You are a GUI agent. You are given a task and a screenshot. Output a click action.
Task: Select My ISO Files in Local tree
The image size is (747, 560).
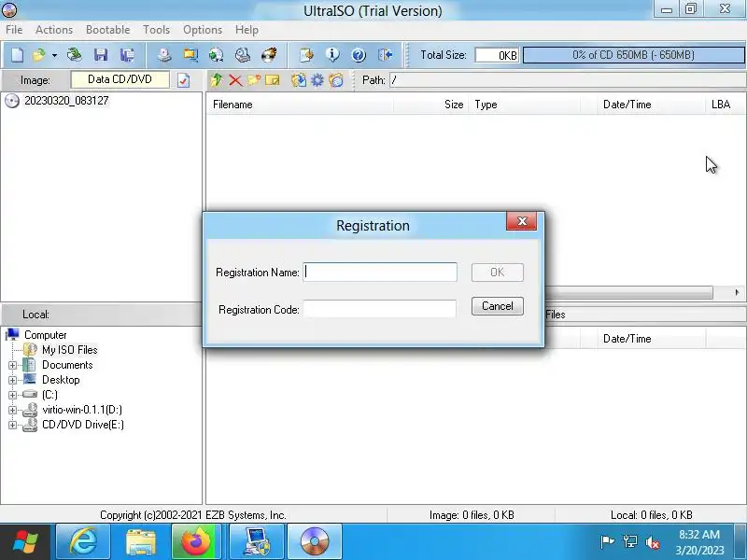[x=69, y=349]
